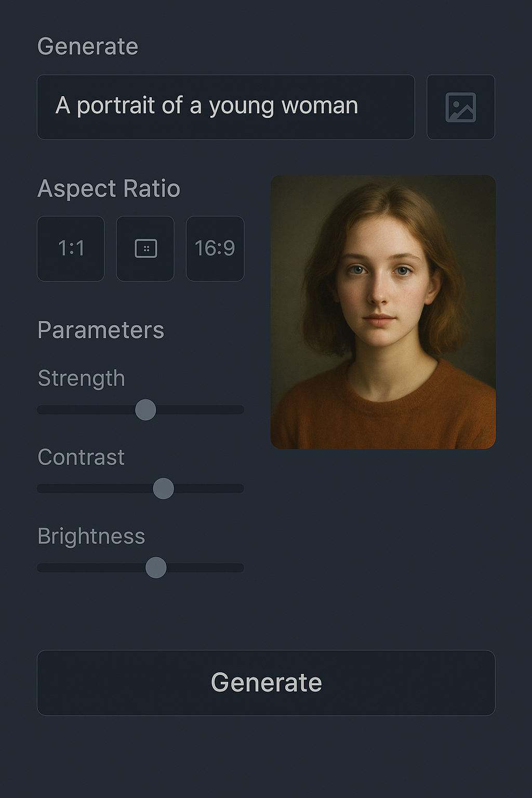Screen dimensions: 532x798
Task: Click the Generate title at the top
Action: tap(88, 47)
